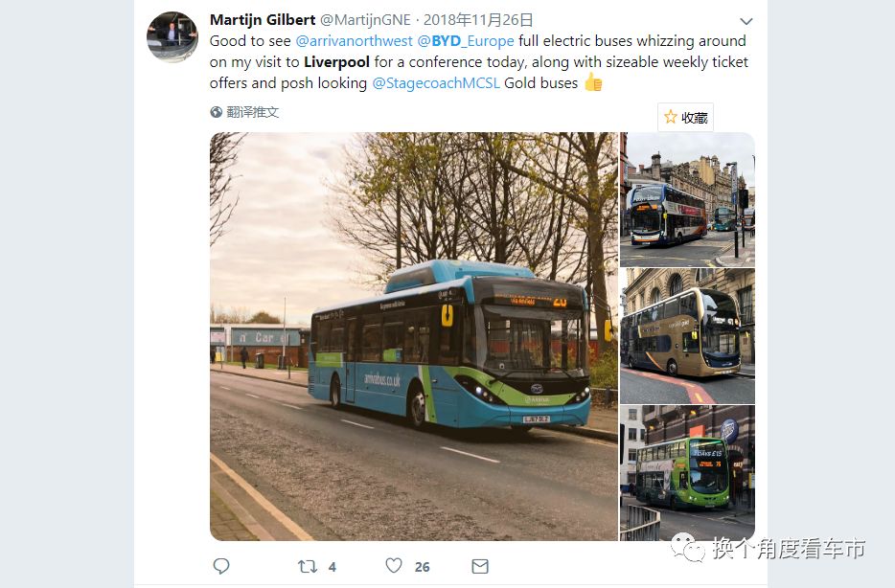Open Martijn Gilbert's profile avatar
Screen dimensions: 895x588
coord(172,36)
